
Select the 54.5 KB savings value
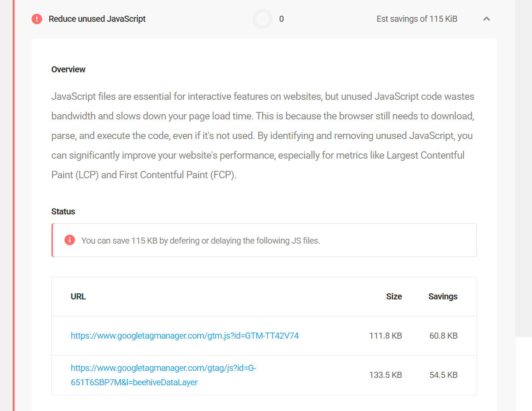point(443,375)
